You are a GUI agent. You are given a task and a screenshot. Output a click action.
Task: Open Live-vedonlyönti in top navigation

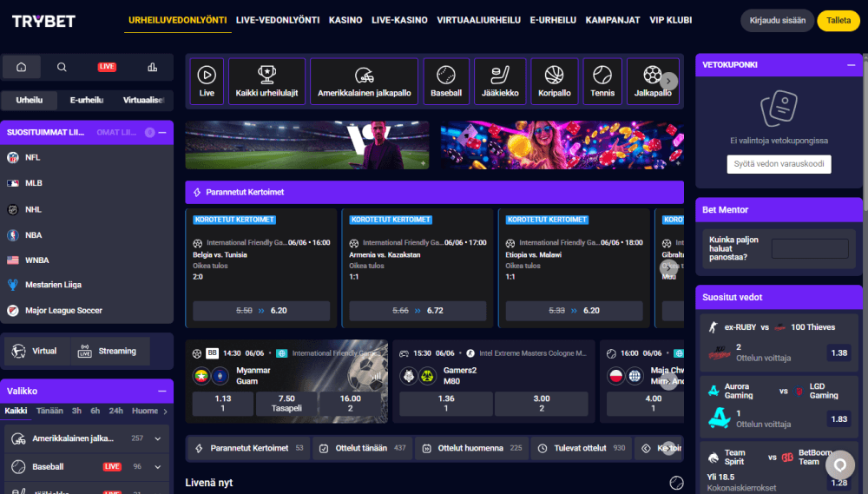(x=278, y=21)
